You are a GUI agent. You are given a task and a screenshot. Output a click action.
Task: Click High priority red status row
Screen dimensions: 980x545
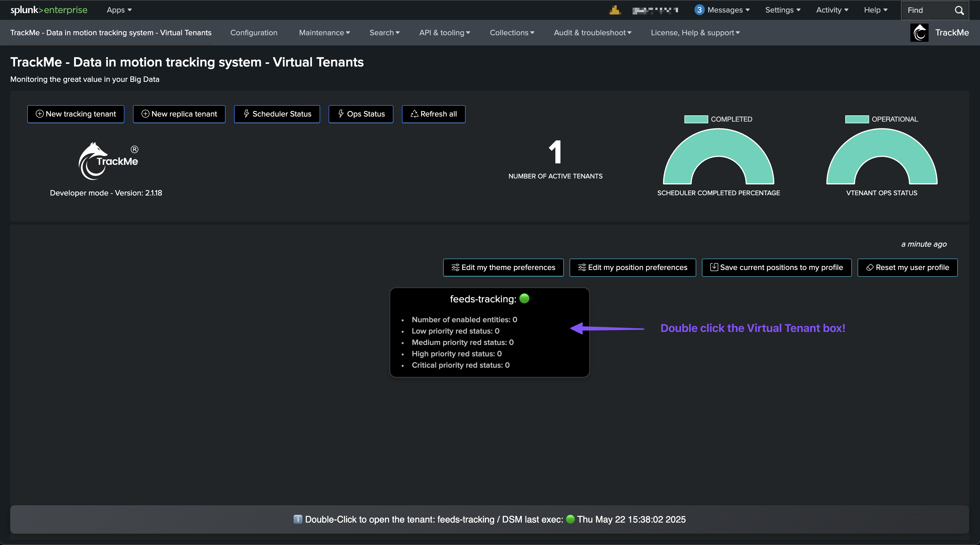click(x=456, y=354)
